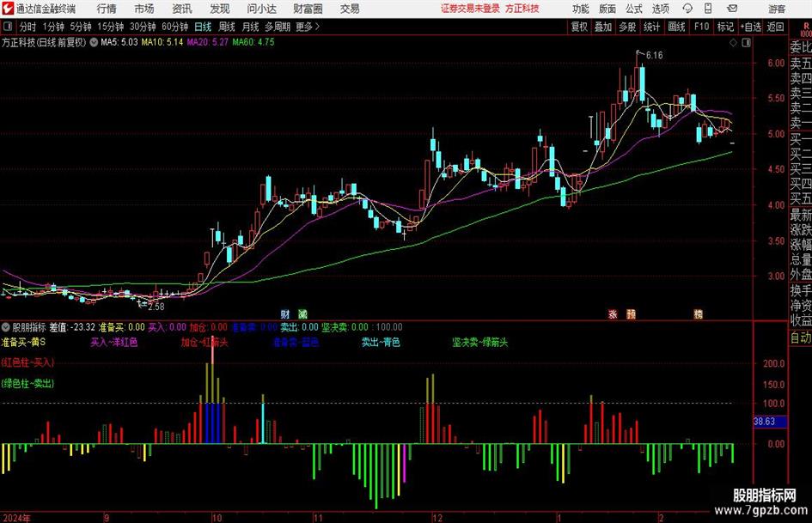This screenshot has width=812, height=523.
Task: Expand the 更多 periods chevron
Action: click(308, 27)
